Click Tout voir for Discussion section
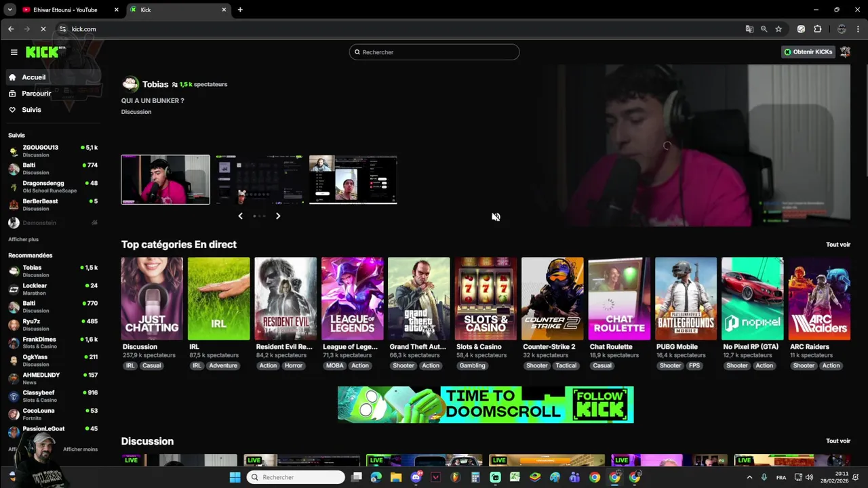 coord(837,441)
